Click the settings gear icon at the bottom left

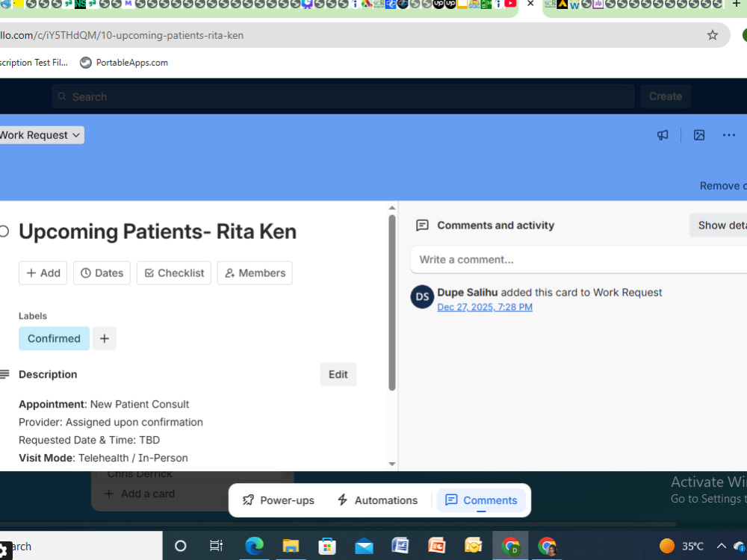pyautogui.click(x=4, y=551)
